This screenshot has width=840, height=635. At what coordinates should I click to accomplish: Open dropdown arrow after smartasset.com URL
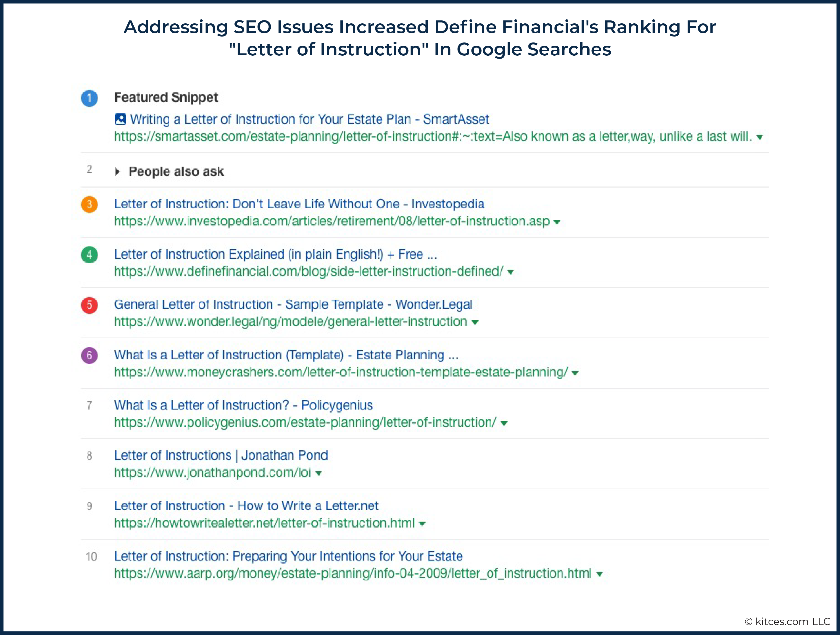[x=759, y=137]
